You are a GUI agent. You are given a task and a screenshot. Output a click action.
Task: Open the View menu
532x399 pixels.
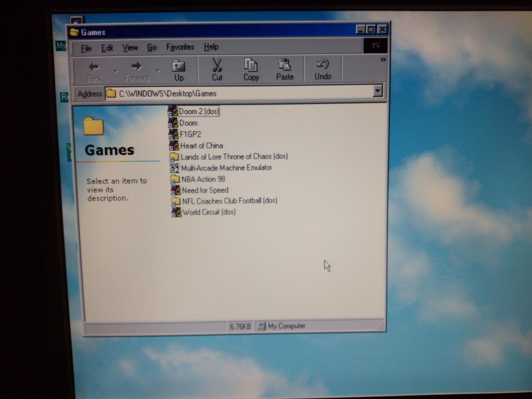tap(130, 48)
